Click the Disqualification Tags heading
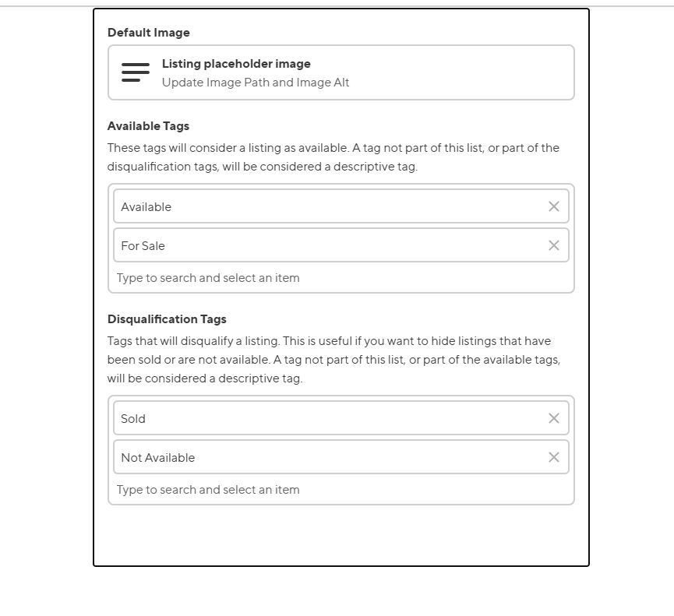 [167, 319]
